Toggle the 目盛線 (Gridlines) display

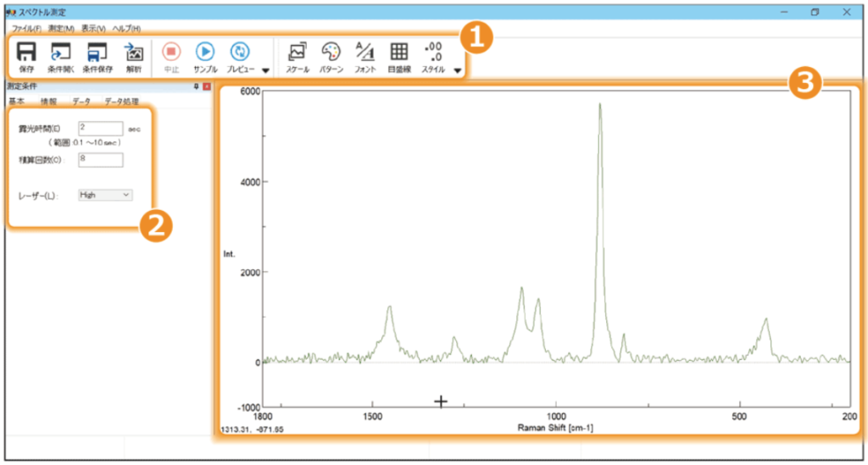pyautogui.click(x=398, y=56)
